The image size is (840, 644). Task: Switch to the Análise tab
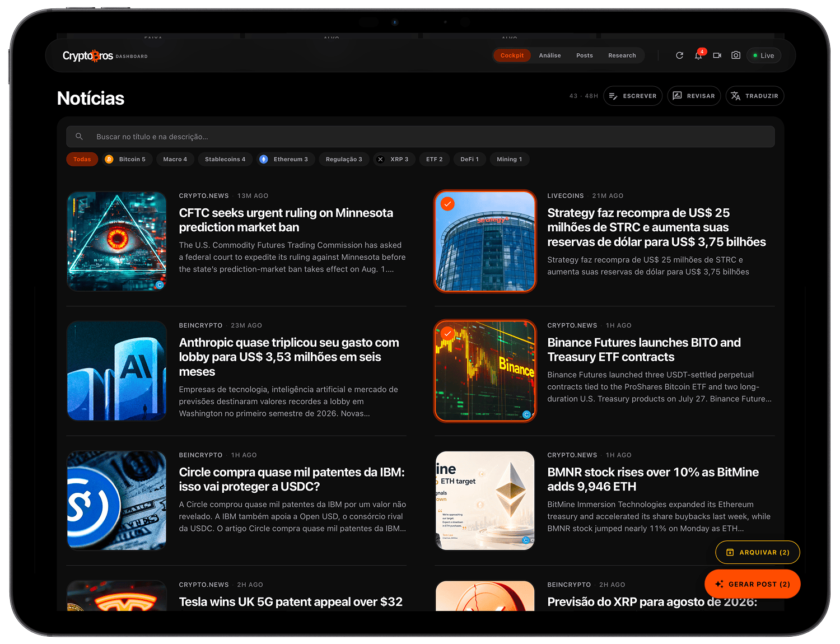coord(550,55)
